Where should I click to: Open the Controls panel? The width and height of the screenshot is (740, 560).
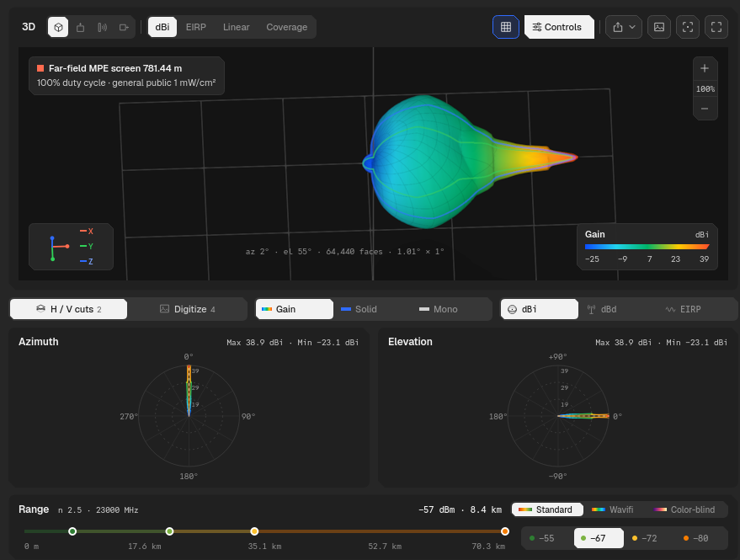(x=559, y=27)
